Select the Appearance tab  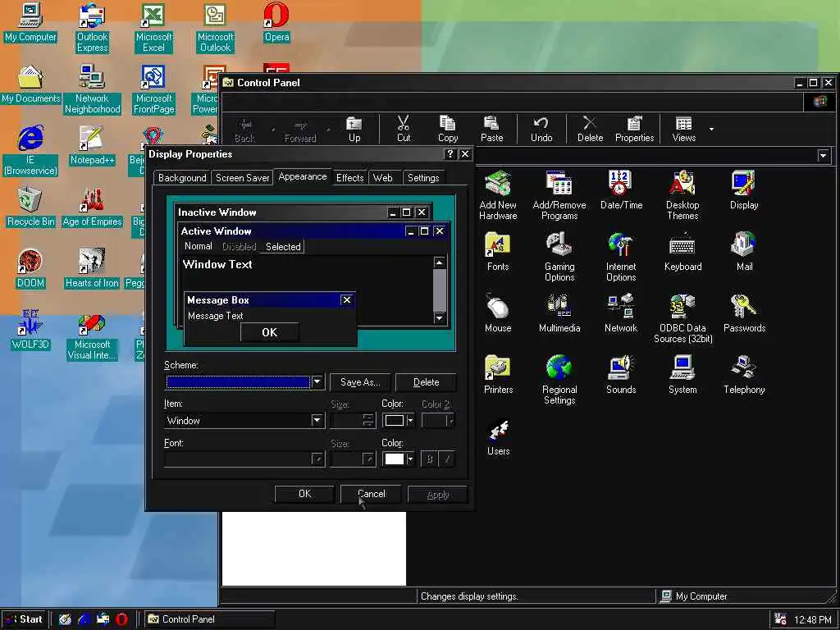coord(303,177)
